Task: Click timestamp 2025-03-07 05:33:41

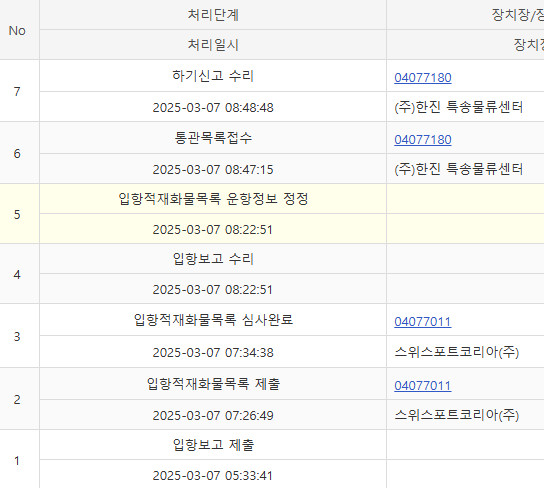Action: [x=213, y=476]
